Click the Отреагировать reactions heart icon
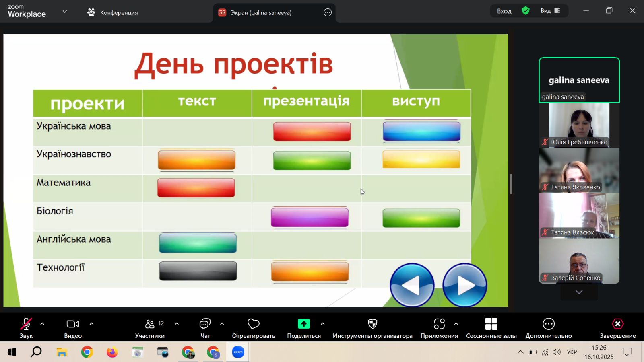This screenshot has width=644, height=362. point(253,325)
